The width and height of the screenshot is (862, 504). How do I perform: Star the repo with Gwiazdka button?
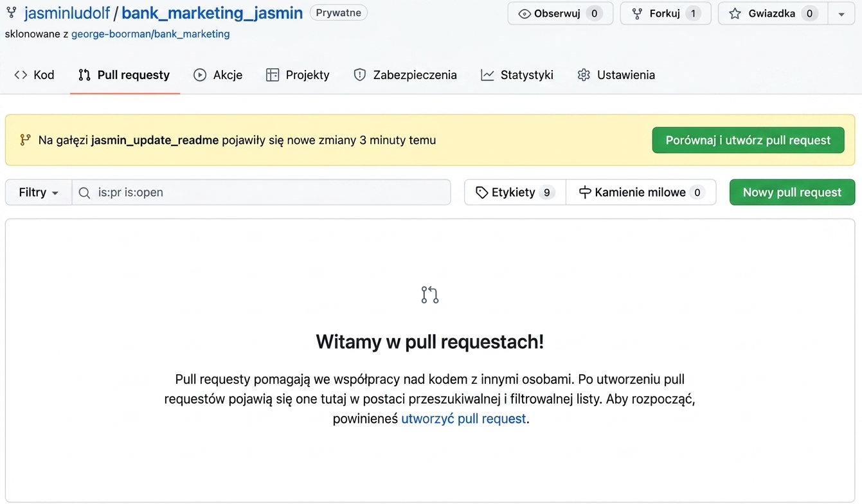(773, 14)
